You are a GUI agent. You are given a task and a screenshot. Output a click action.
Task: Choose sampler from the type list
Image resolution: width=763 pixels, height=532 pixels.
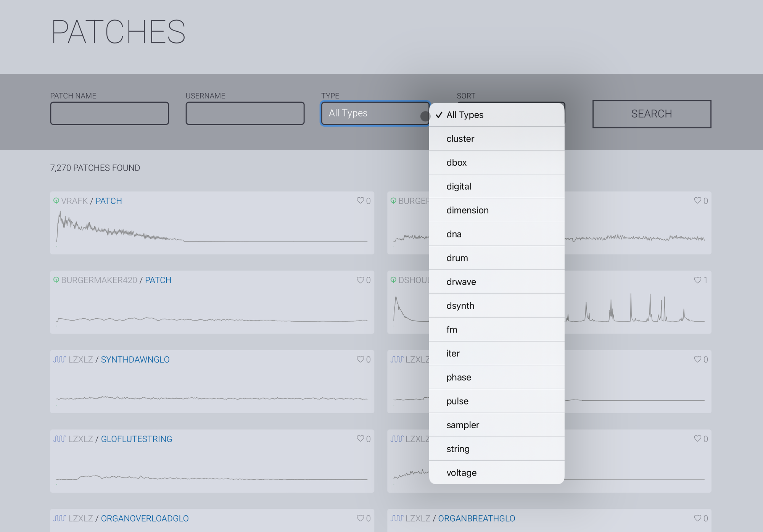point(497,425)
